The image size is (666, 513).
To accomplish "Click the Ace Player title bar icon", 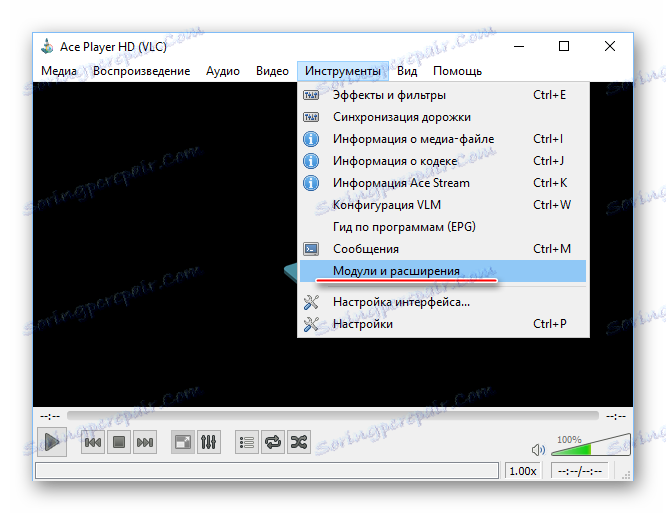I will [47, 46].
